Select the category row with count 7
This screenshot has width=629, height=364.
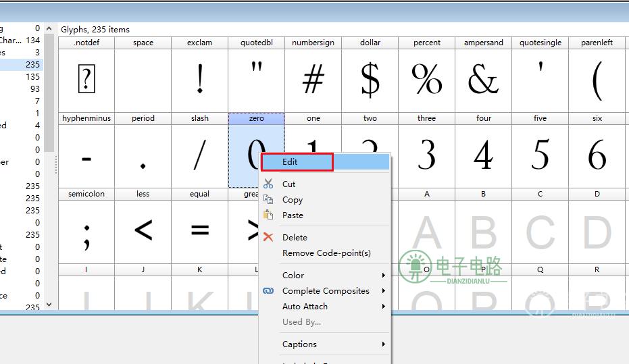click(21, 101)
